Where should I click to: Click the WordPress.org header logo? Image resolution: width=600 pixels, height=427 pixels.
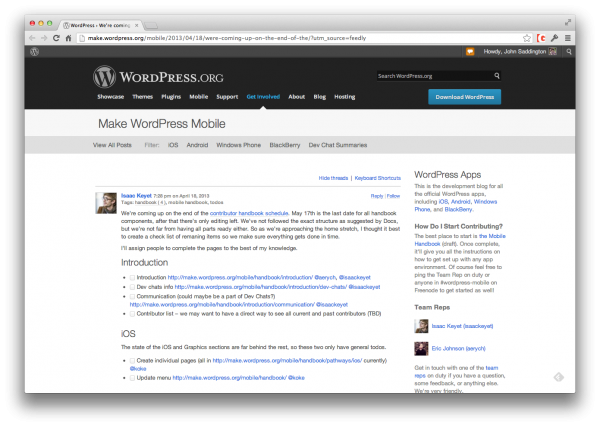pos(158,77)
